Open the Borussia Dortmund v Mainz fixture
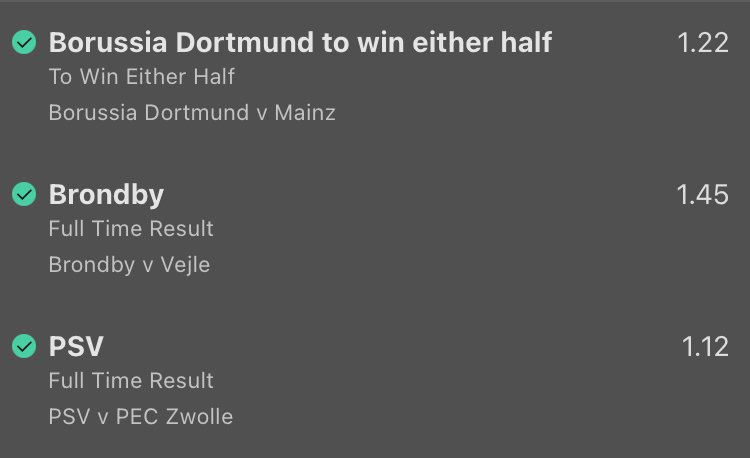Screen dimensions: 750x458 pyautogui.click(x=192, y=113)
